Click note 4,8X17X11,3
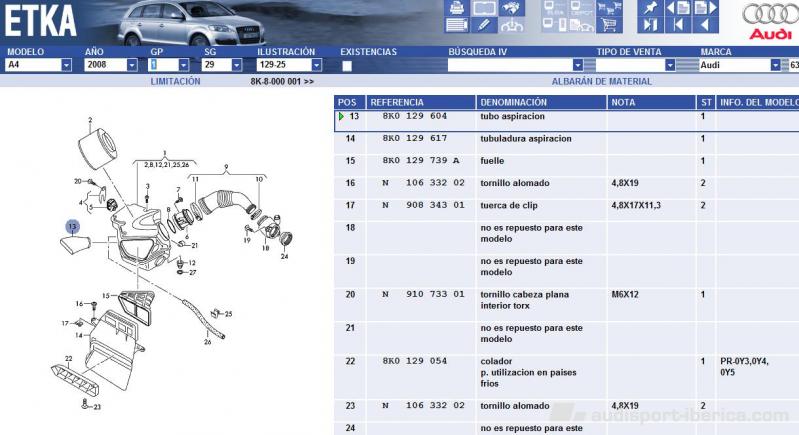Image resolution: width=799 pixels, height=435 pixels. coord(636,206)
